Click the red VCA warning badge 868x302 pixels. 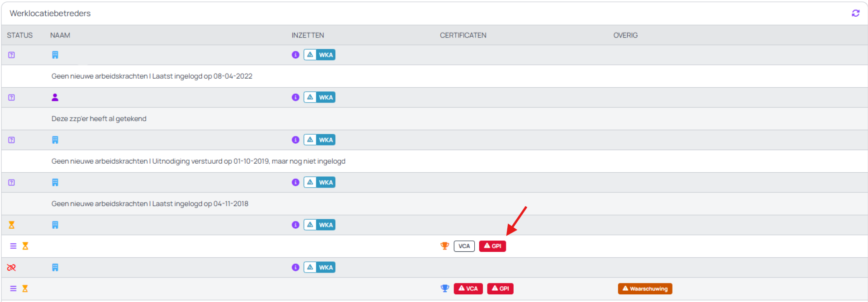(x=468, y=288)
